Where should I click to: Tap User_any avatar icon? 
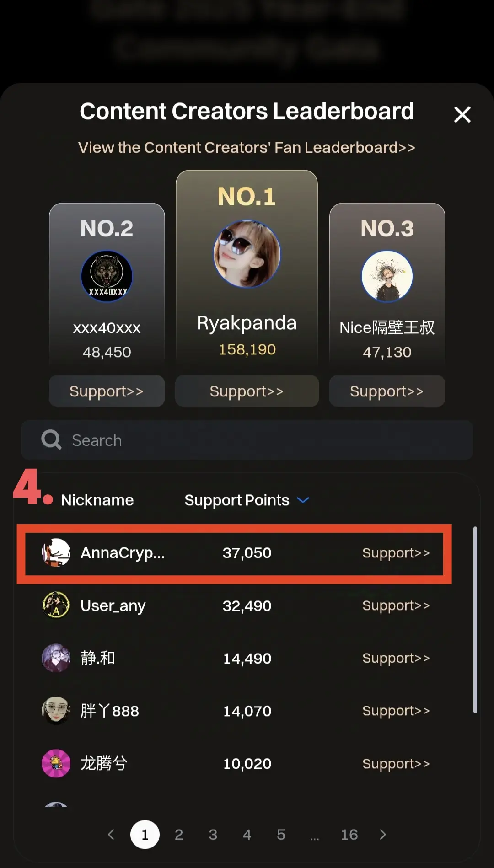pos(56,605)
